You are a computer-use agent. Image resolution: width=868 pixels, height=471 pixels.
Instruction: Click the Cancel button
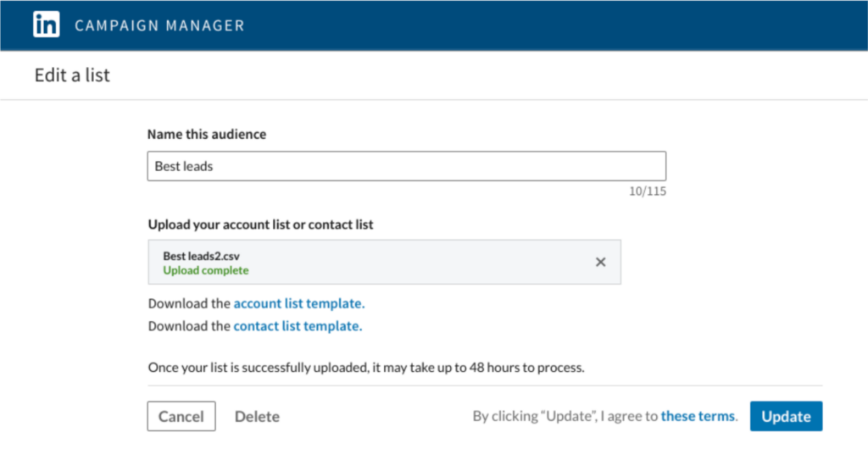181,416
